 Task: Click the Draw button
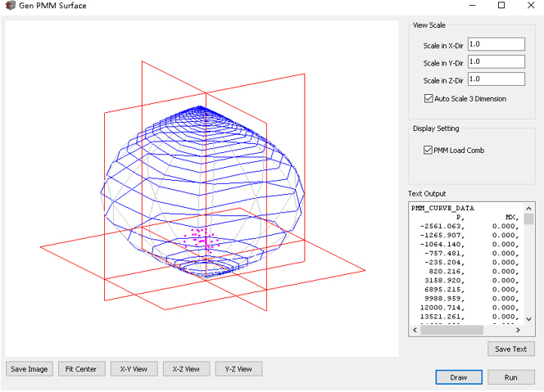[459, 377]
